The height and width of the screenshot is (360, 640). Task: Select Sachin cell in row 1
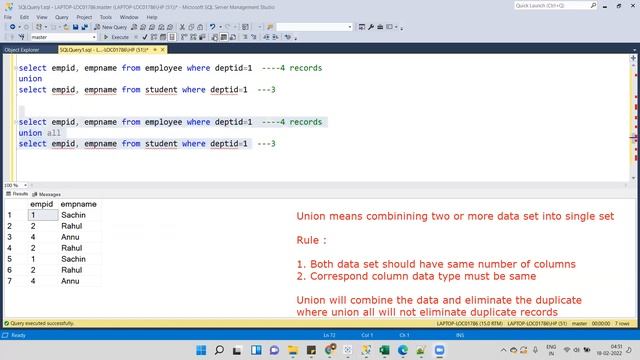coord(73,215)
